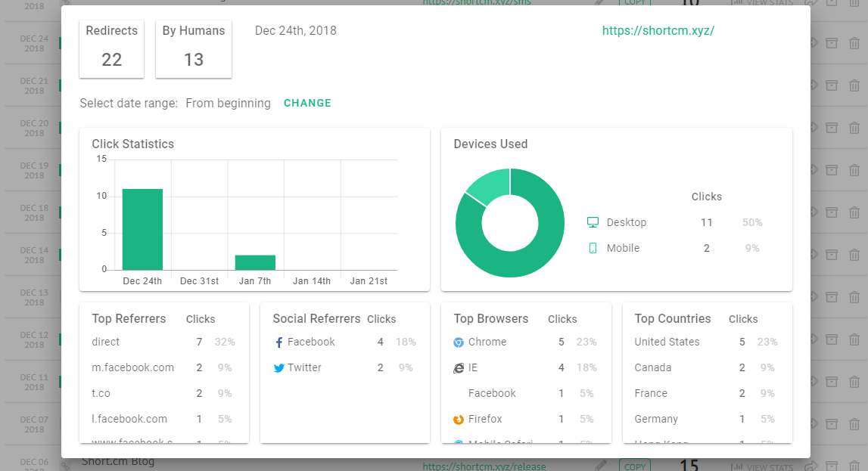Screen dimensions: 868x471
Task: Click 'Chrome' in Top Browsers
Action: click(487, 342)
